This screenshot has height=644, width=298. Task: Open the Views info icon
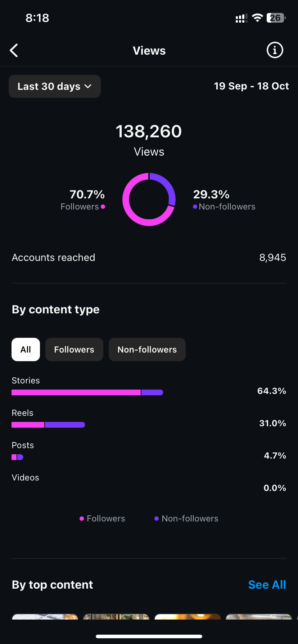point(275,50)
